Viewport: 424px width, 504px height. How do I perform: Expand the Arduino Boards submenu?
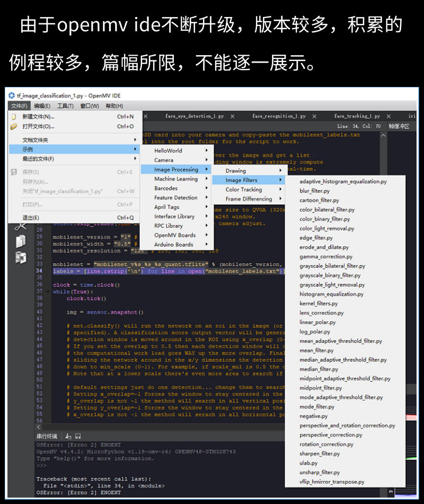coord(177,244)
